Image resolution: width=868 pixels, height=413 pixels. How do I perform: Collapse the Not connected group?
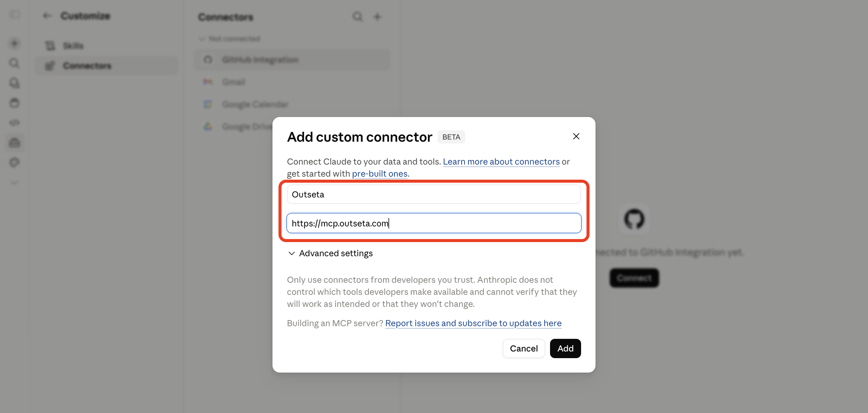pos(229,39)
